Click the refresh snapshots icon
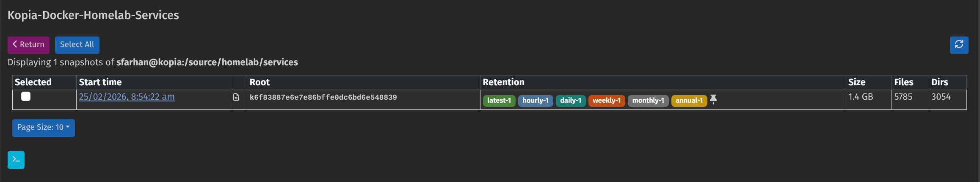The height and width of the screenshot is (182, 980). [x=959, y=45]
